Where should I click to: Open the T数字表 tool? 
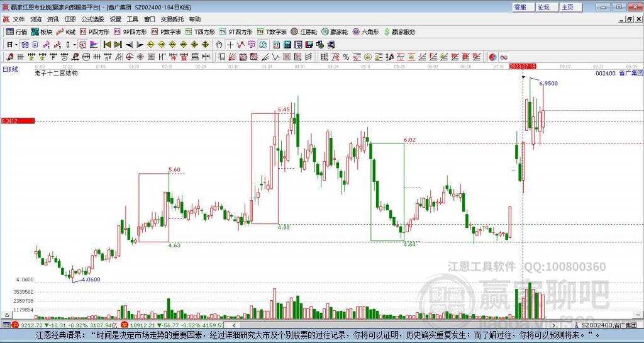pos(272,31)
